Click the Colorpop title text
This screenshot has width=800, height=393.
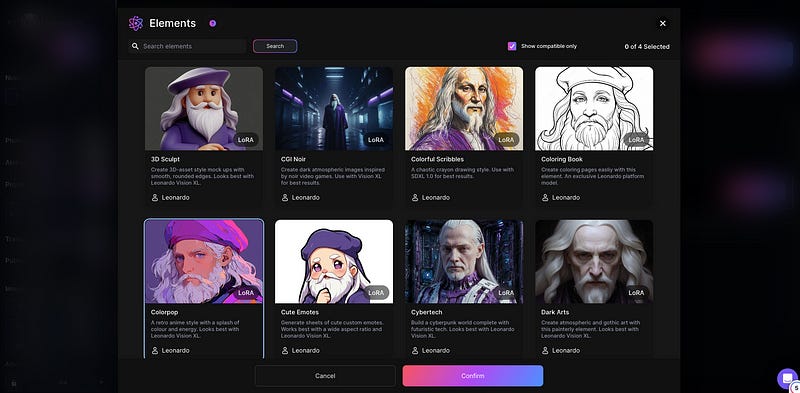point(164,312)
